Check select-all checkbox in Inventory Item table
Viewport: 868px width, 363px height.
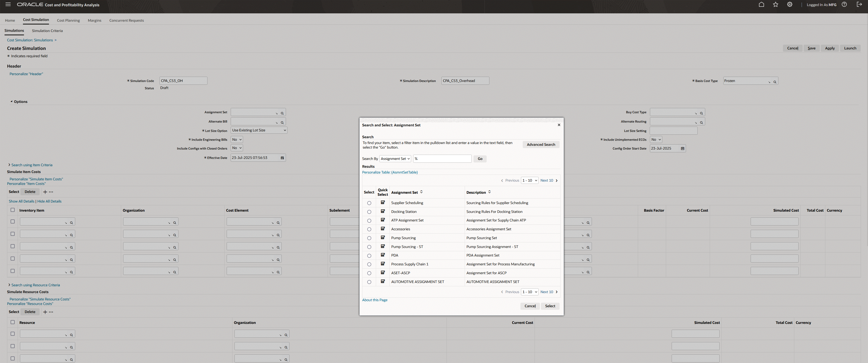(x=12, y=210)
